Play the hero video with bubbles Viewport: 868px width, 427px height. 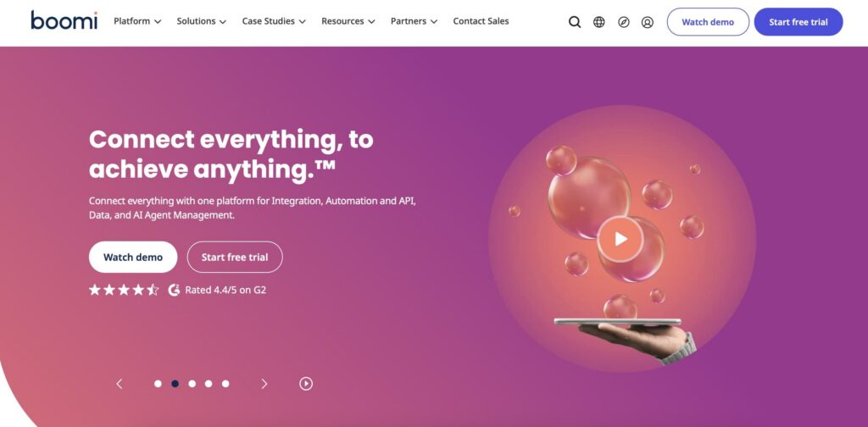click(x=620, y=239)
